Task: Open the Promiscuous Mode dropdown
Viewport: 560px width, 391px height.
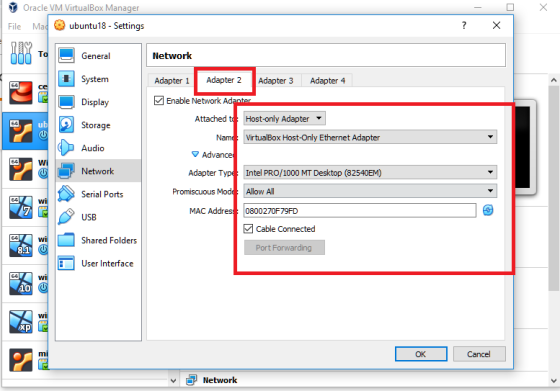Action: tap(370, 191)
